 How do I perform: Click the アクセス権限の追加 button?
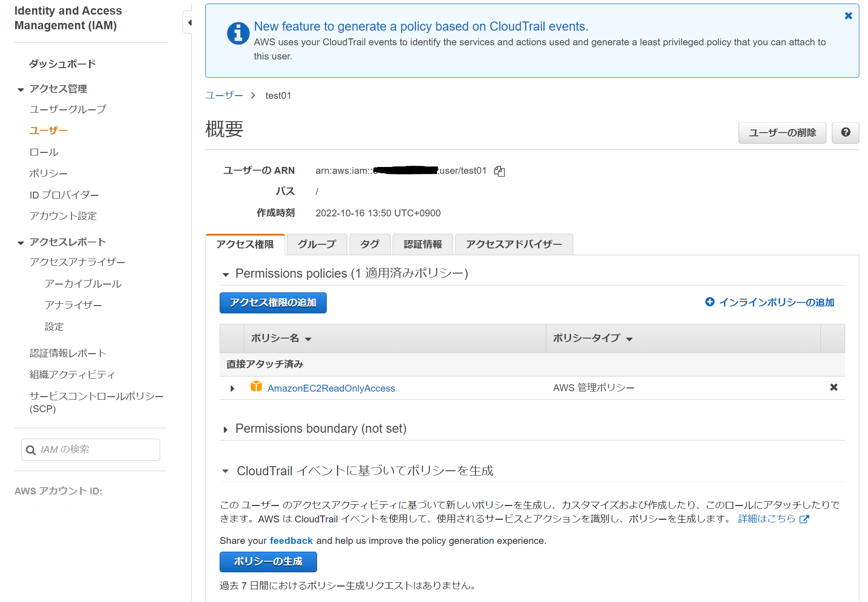click(273, 303)
